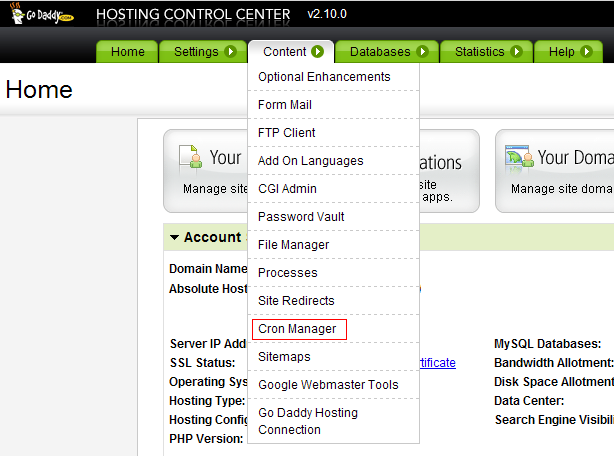Click Go Daddy Hosting Connection entry

307,421
